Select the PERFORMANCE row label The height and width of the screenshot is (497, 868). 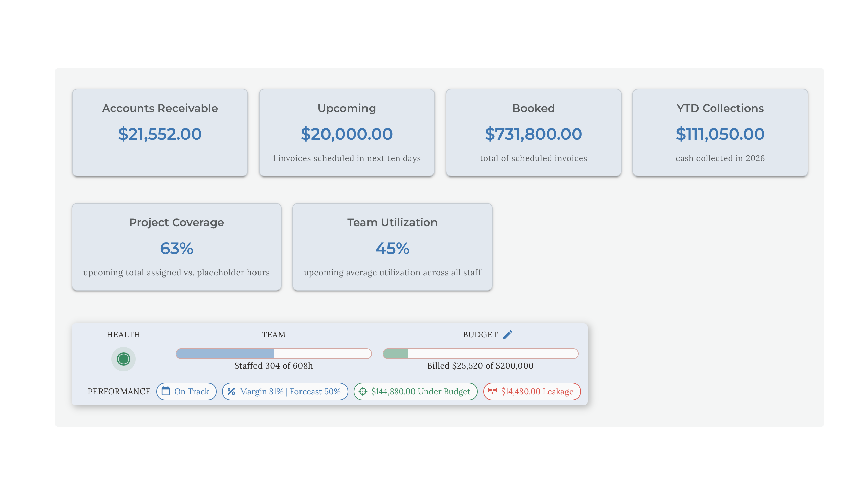pos(119,392)
